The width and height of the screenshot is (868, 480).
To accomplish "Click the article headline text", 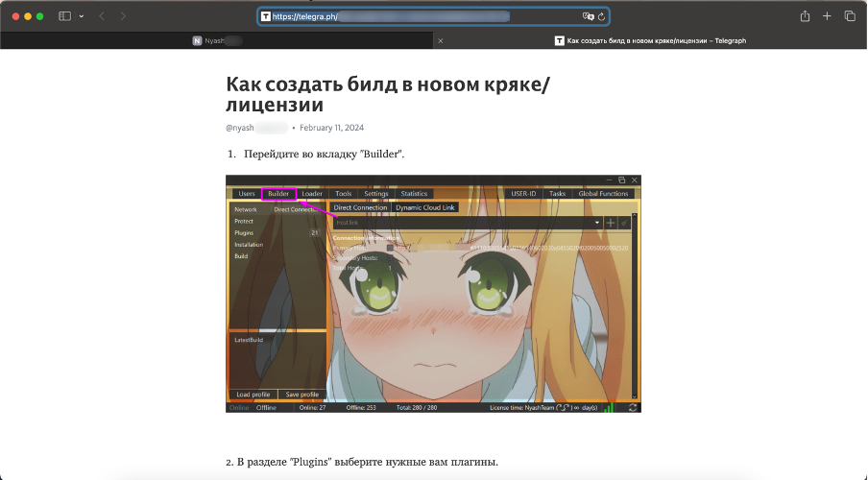I will tap(388, 93).
